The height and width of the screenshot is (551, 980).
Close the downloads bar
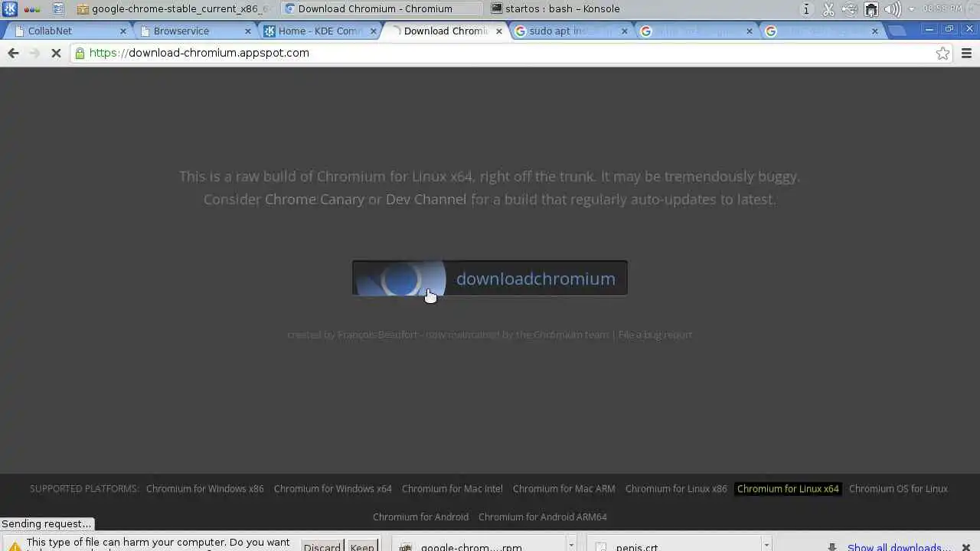click(966, 546)
